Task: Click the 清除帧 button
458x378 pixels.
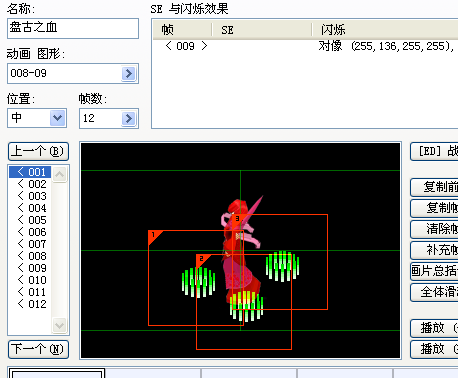Action: point(435,229)
